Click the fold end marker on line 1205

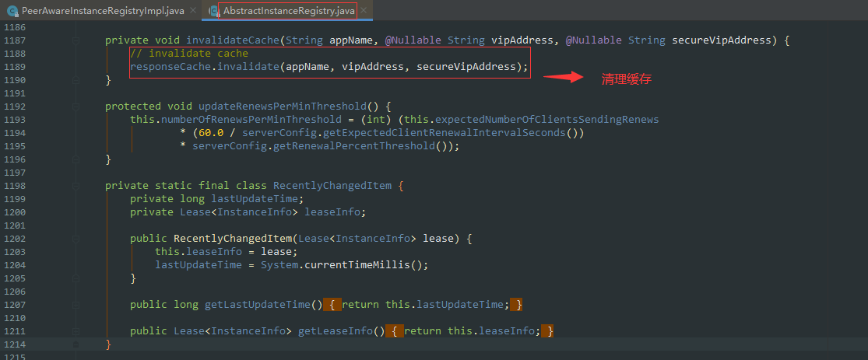click(76, 278)
